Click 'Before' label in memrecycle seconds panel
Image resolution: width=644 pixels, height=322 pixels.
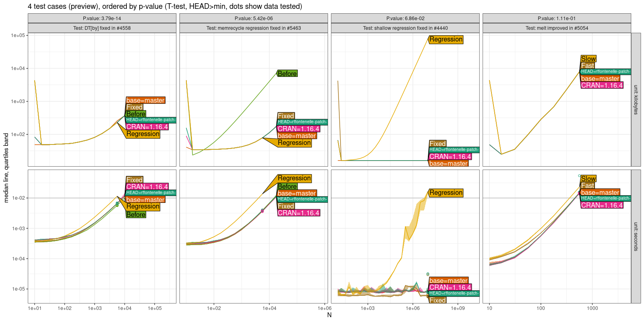tap(287, 186)
